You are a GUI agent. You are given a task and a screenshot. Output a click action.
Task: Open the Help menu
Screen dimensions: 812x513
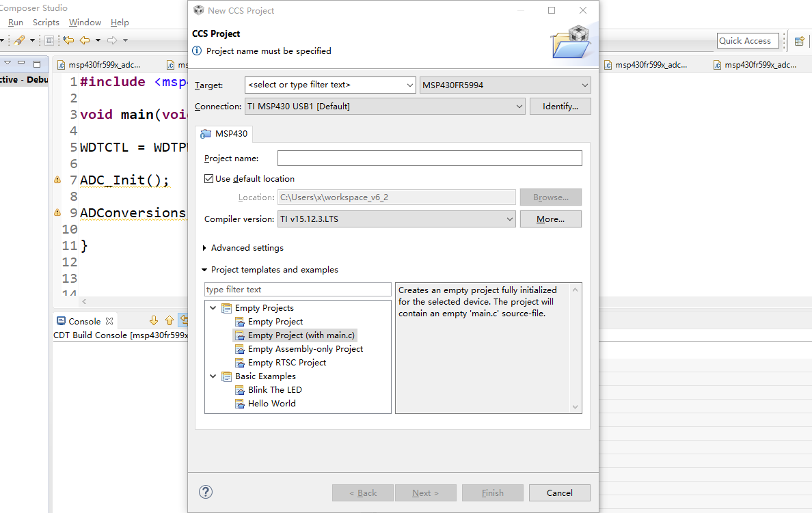click(120, 23)
